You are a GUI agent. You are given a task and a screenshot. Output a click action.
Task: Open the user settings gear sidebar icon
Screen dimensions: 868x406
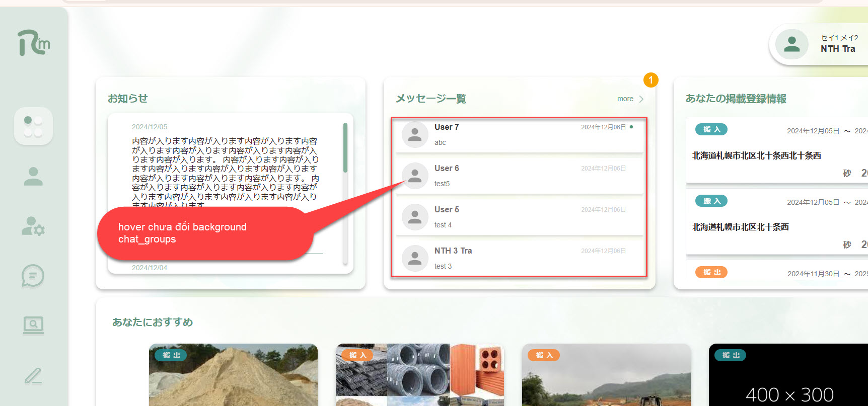click(33, 226)
